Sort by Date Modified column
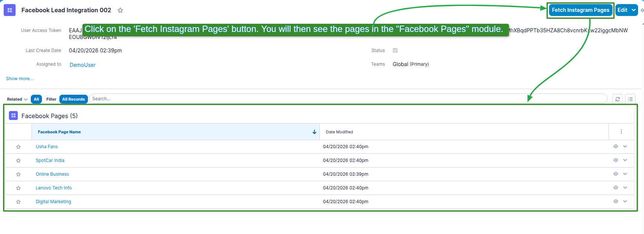 point(339,132)
